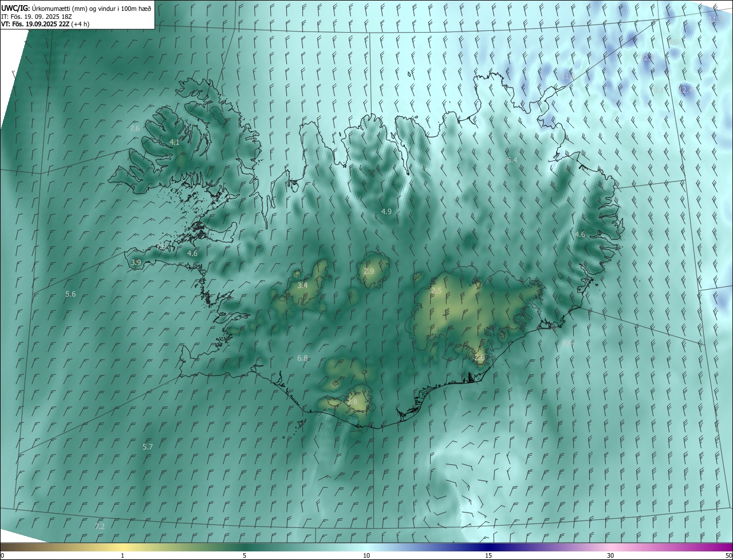Click the 3.9 value on Snæfellsnes tip
This screenshot has height=560, width=733.
tap(136, 262)
